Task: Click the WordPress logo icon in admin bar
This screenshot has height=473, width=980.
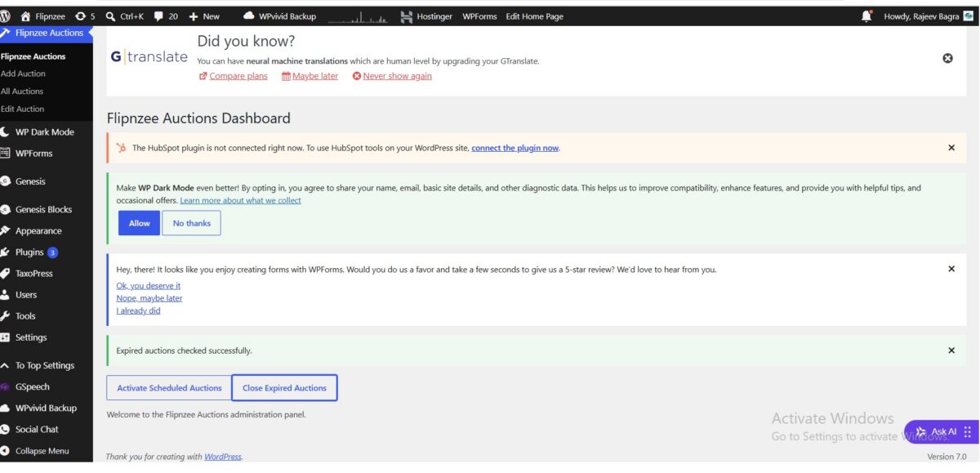Action: pos(6,16)
